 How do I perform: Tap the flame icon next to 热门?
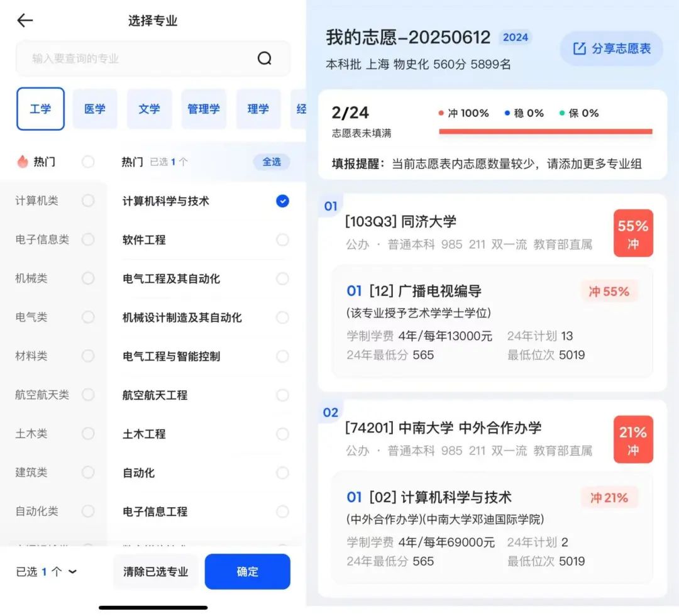point(23,162)
